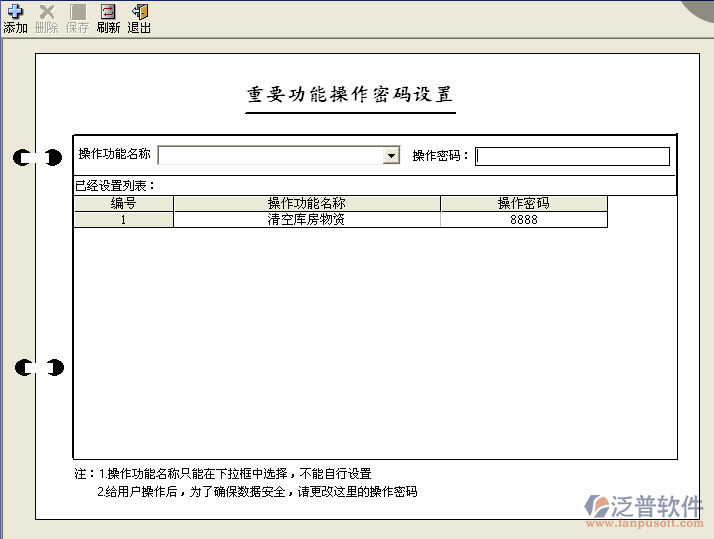
Task: Click the 添加 (Add) toolbar icon
Action: [15, 12]
